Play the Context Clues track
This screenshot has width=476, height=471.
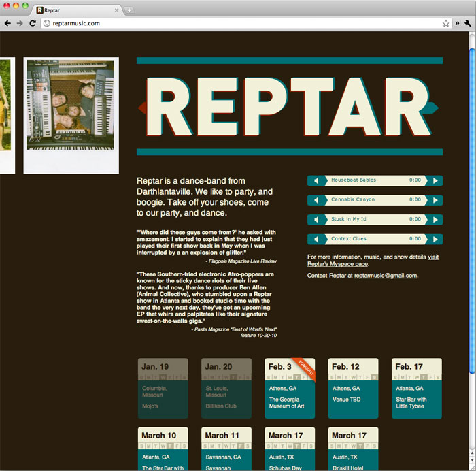coord(435,239)
